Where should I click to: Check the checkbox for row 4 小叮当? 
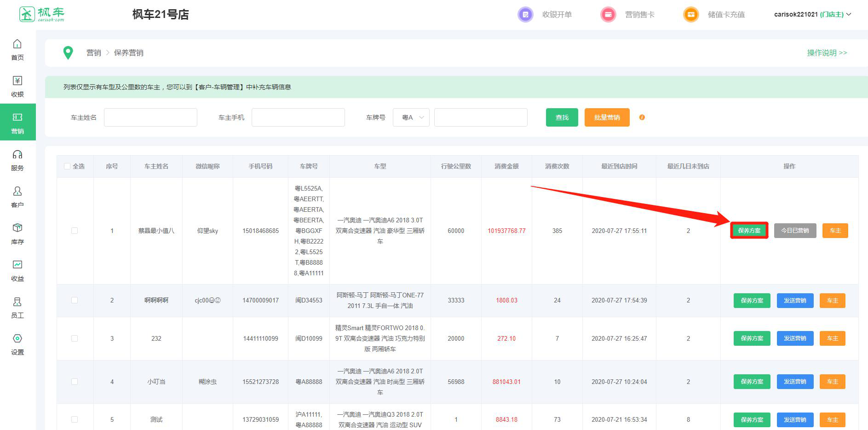75,382
